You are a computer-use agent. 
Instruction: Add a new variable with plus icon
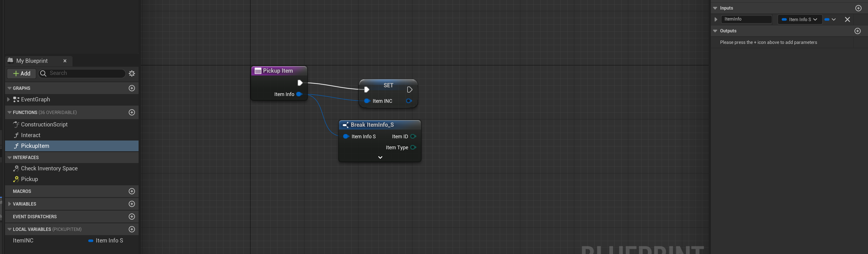[132, 204]
